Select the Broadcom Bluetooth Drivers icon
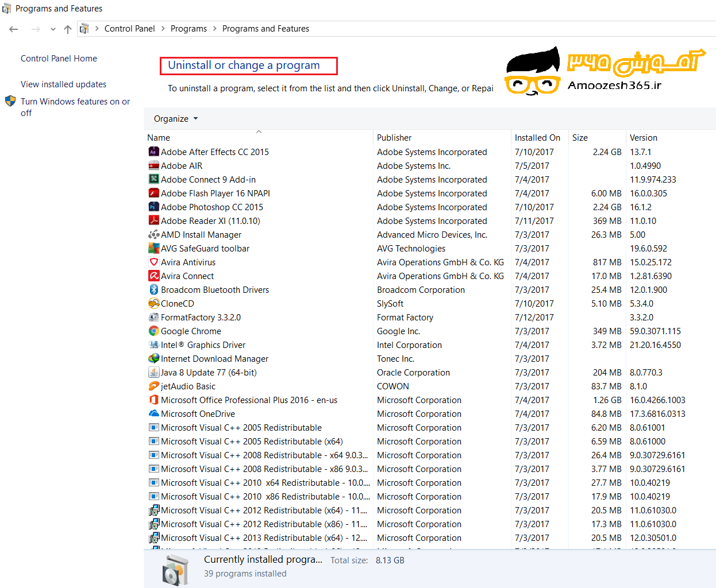The image size is (716, 588). 153,289
